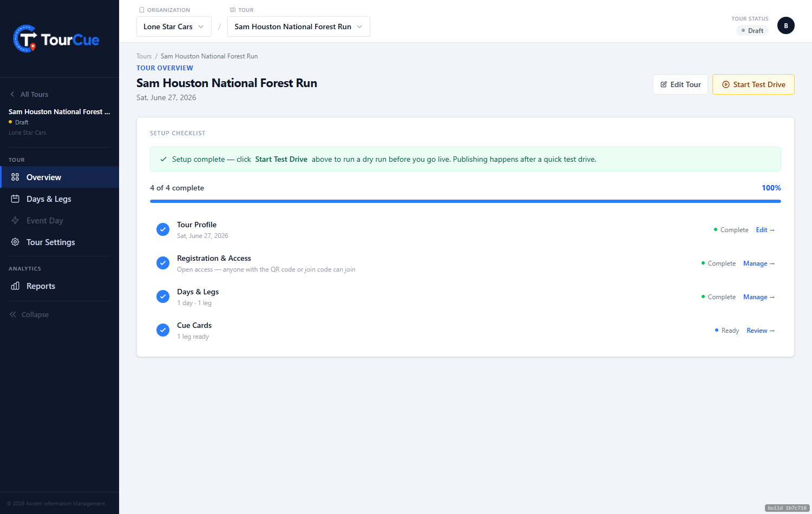Click the Registration & Access checkmark circle
The image size is (812, 514).
point(163,263)
